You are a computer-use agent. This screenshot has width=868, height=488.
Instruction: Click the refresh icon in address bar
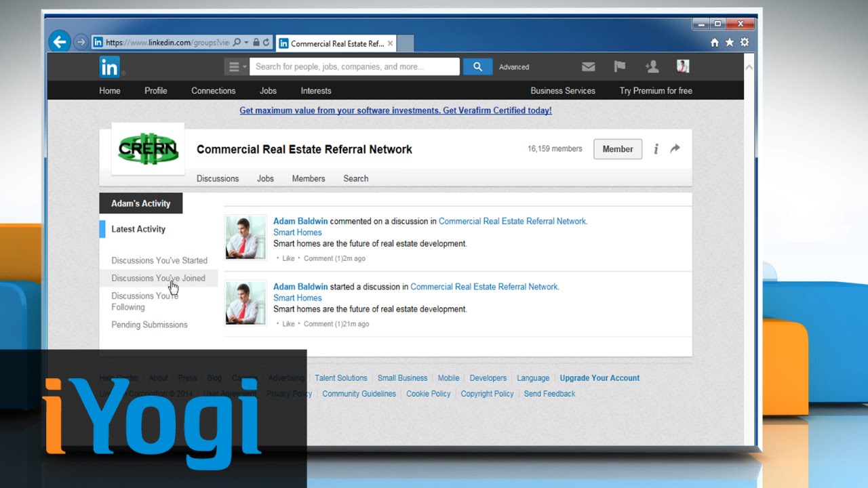[x=266, y=43]
